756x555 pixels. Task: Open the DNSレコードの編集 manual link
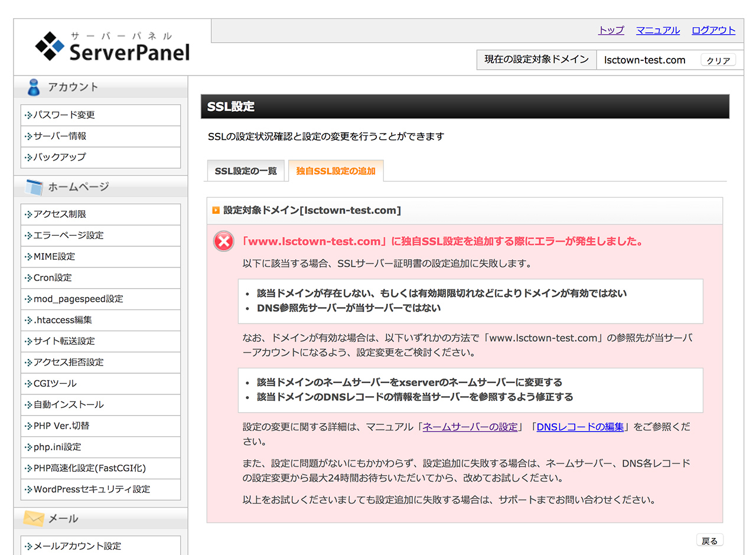click(x=579, y=427)
